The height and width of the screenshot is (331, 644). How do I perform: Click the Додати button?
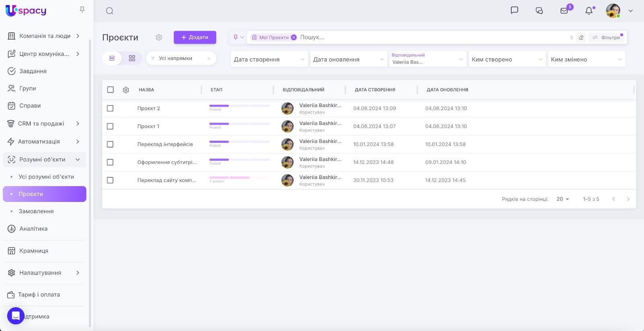coord(195,37)
